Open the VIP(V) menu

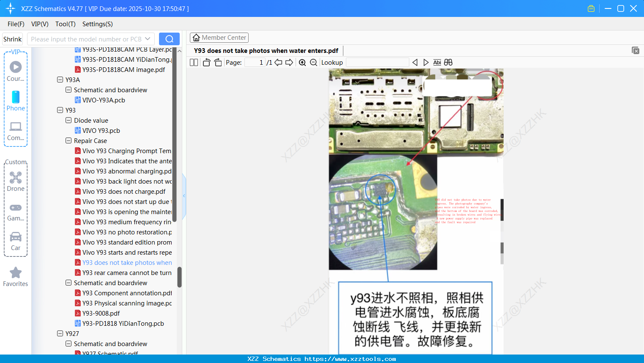(40, 24)
